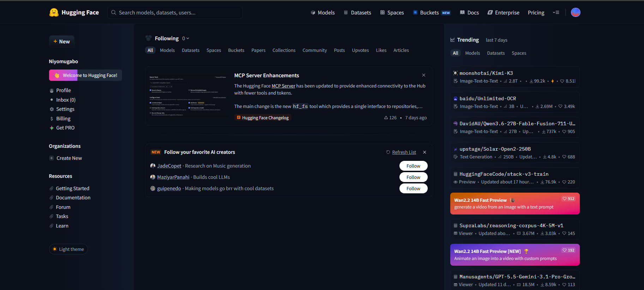The image size is (644, 290).
Task: Open the Wan2.2 14B Fast Preview space card
Action: click(515, 204)
